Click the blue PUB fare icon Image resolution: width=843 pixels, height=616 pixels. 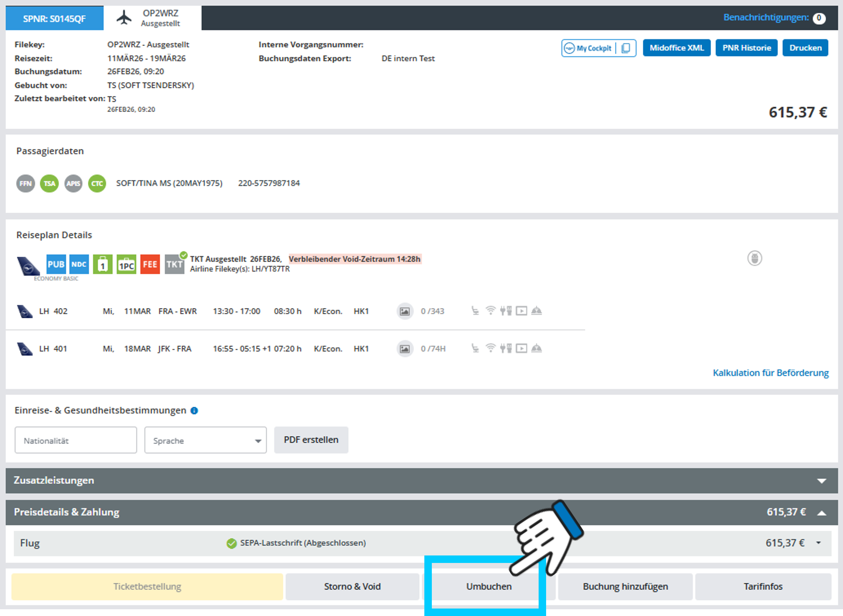click(x=56, y=264)
